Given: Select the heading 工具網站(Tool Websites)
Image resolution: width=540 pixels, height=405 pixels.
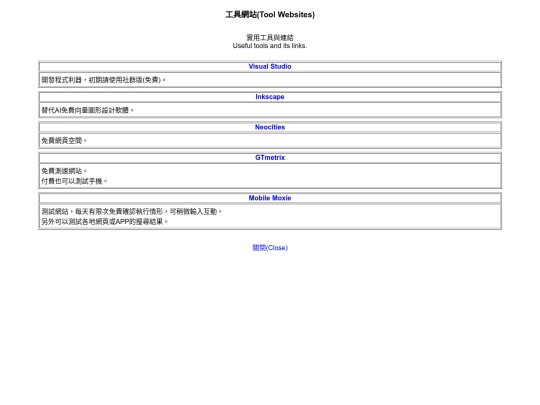Looking at the screenshot, I should click(270, 14).
